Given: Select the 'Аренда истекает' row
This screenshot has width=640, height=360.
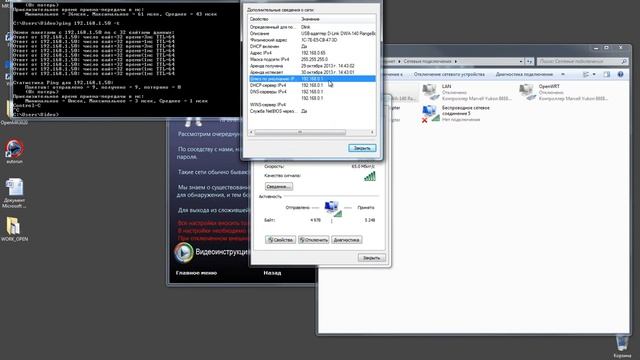Looking at the screenshot, I should pyautogui.click(x=312, y=72).
